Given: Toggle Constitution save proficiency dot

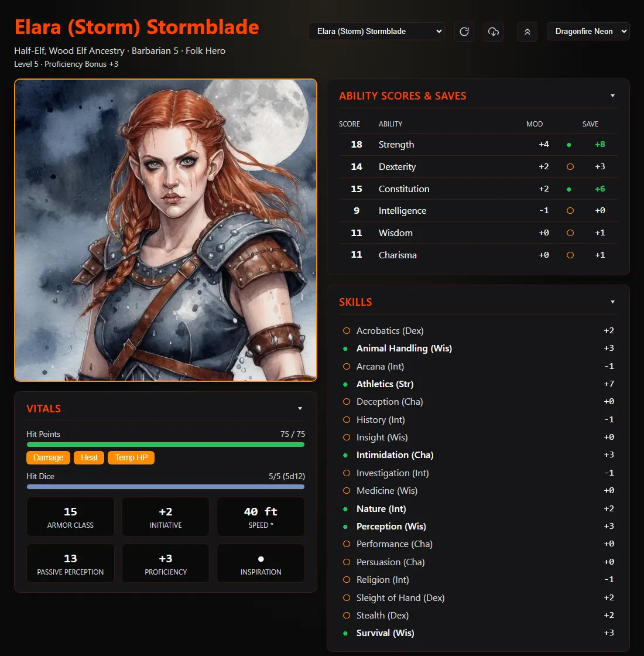Looking at the screenshot, I should 568,189.
